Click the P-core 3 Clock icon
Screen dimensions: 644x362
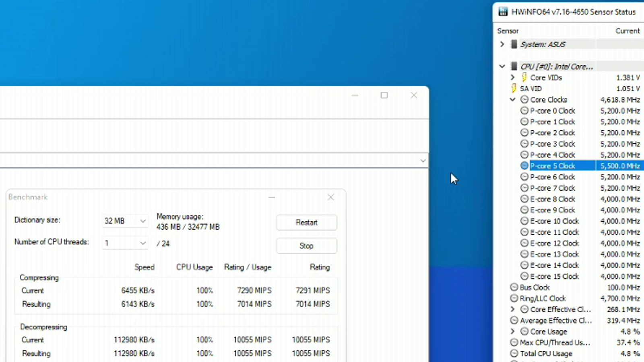(x=524, y=144)
